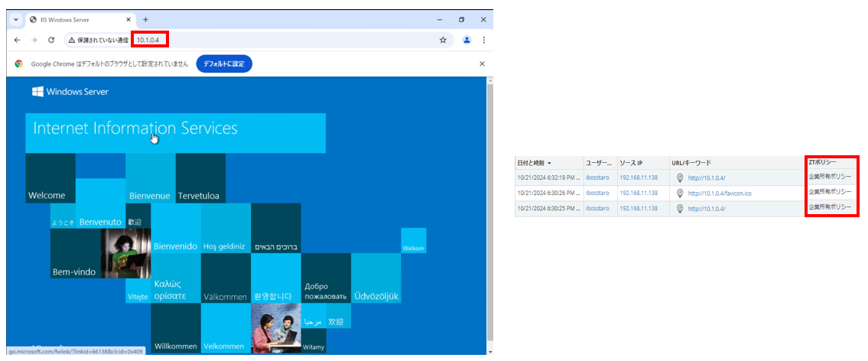
Task: Click the Korean 환영합니다 tile
Action: tap(275, 278)
